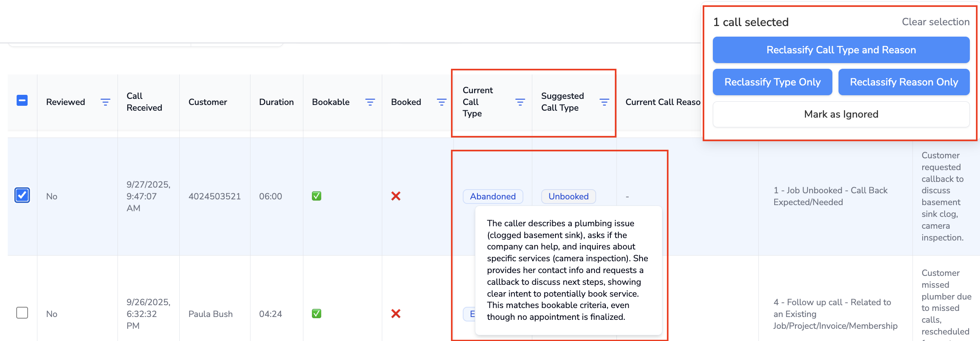The width and height of the screenshot is (980, 341).
Task: Click the Abandoned call type tag
Action: pyautogui.click(x=493, y=197)
